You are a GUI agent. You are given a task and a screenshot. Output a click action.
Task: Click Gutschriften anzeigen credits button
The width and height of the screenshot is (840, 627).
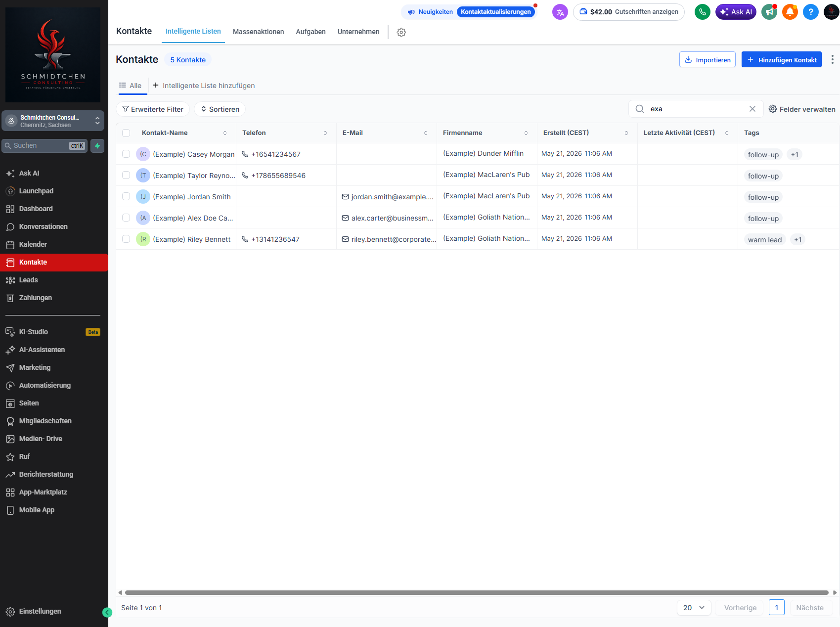tap(629, 12)
